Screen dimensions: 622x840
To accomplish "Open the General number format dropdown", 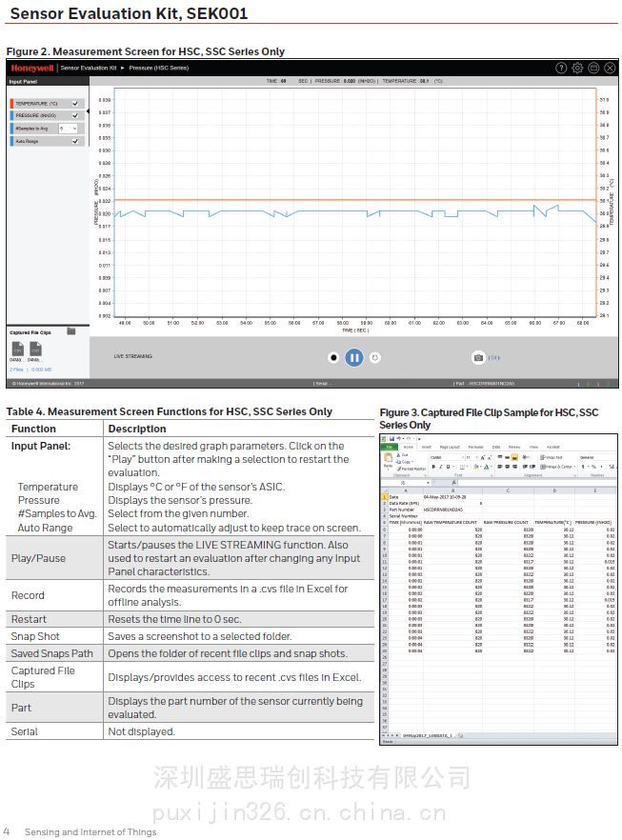I will click(598, 457).
